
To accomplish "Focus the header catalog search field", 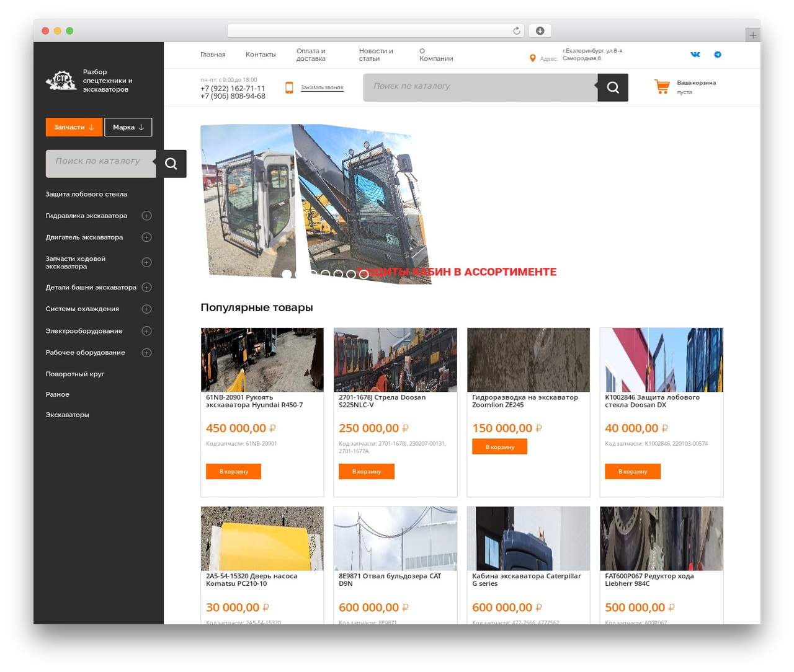I will 481,87.
